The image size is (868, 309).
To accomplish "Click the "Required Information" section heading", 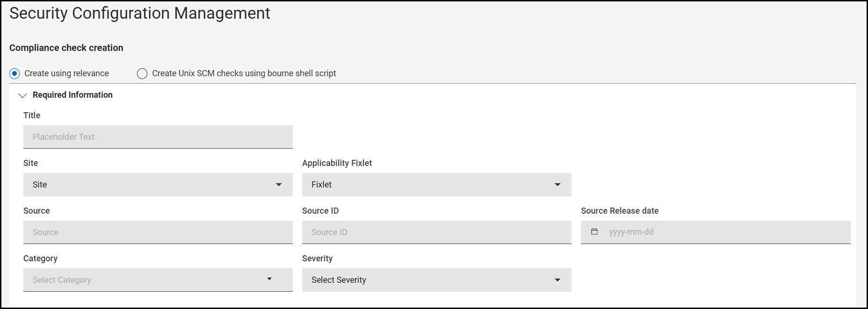I will [x=72, y=95].
